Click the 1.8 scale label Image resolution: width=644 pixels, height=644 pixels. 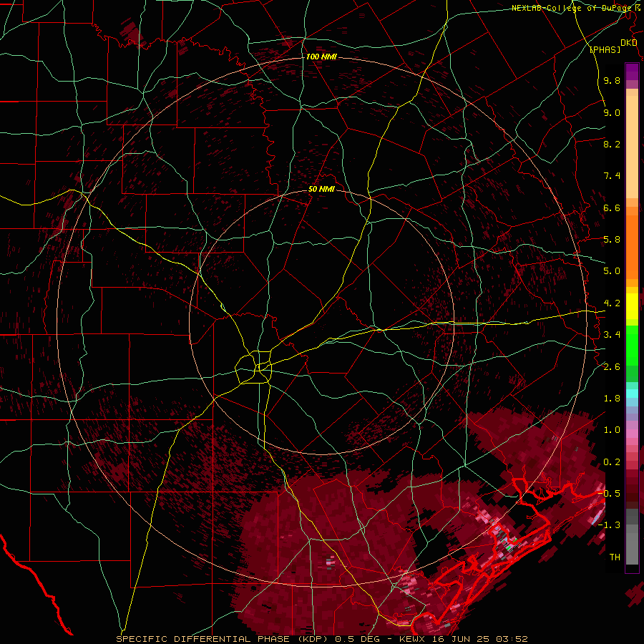click(x=612, y=399)
